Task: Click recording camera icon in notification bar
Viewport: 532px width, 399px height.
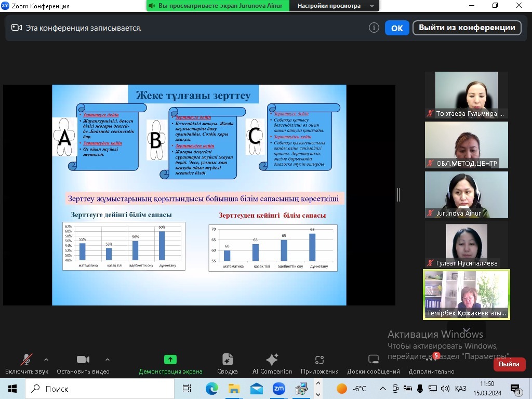Action: click(x=17, y=28)
